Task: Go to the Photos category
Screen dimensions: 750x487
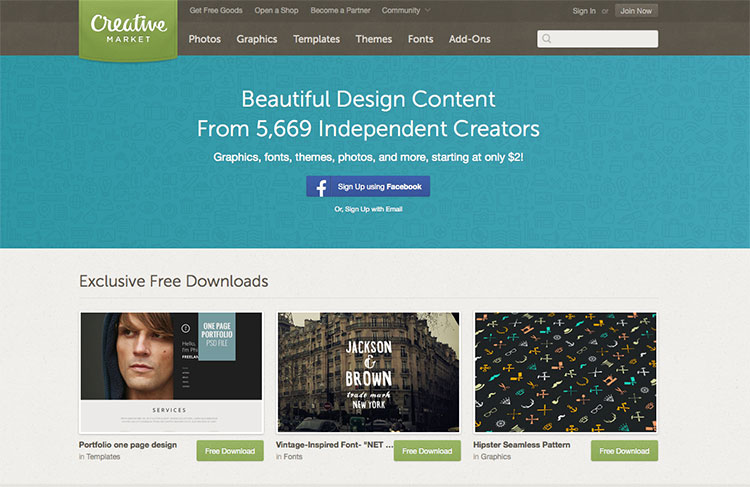Action: (204, 39)
